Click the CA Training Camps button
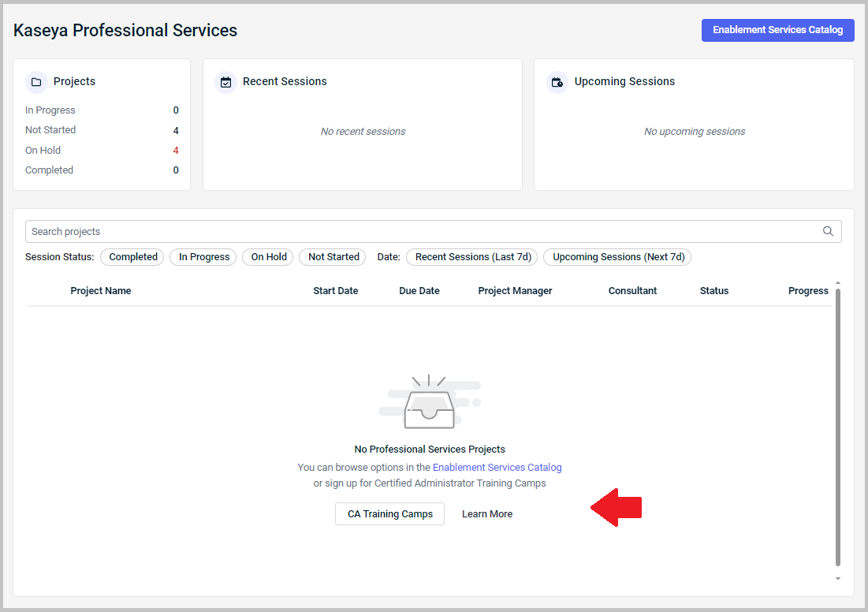The width and height of the screenshot is (868, 612). pos(389,514)
